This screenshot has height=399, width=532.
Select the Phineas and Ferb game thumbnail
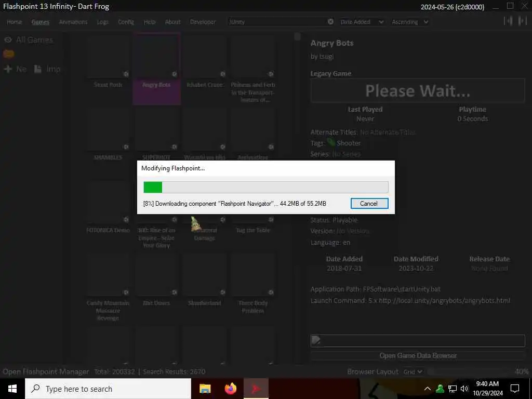coord(253,56)
